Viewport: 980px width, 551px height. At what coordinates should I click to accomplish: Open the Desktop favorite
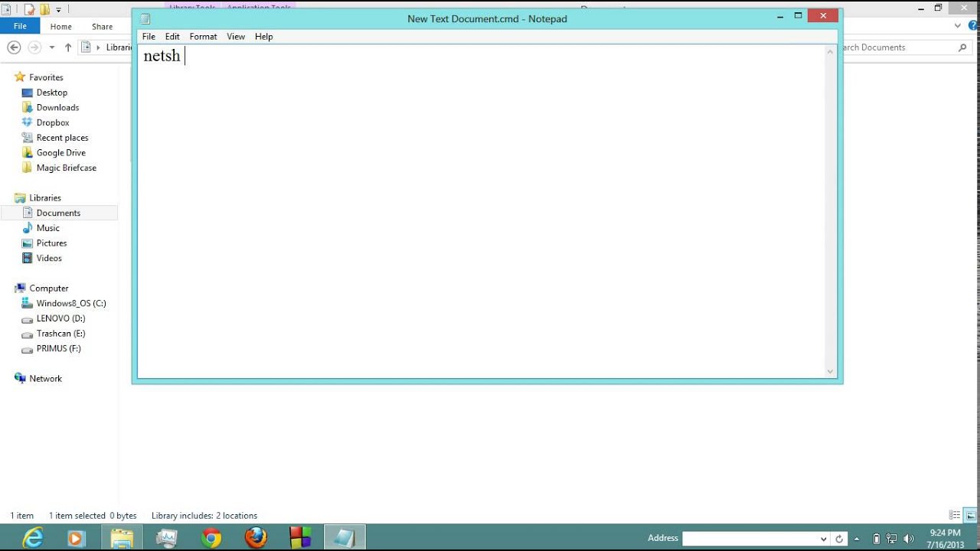point(51,93)
